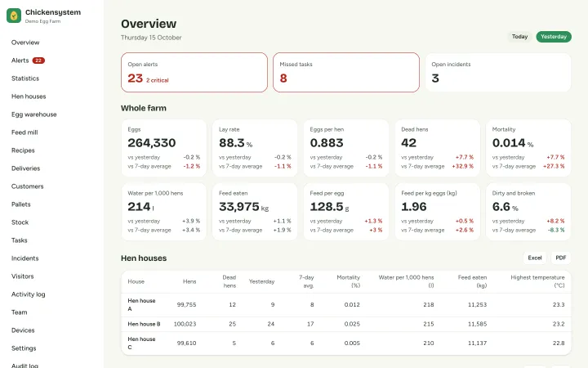Click "Thursday 15 October" date text
The image size is (588, 368).
[x=151, y=38]
